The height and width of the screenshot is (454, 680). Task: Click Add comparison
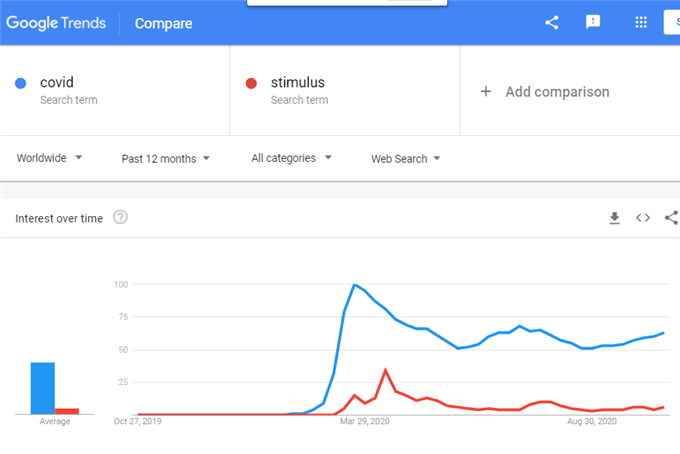(557, 92)
